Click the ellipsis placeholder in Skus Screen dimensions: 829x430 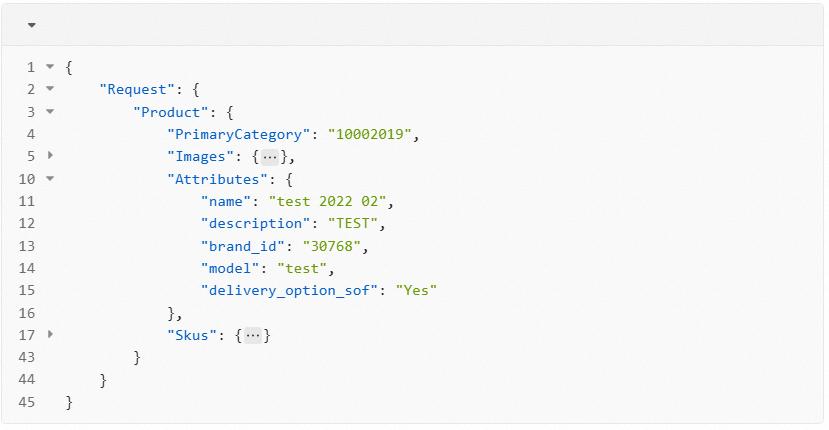click(253, 336)
